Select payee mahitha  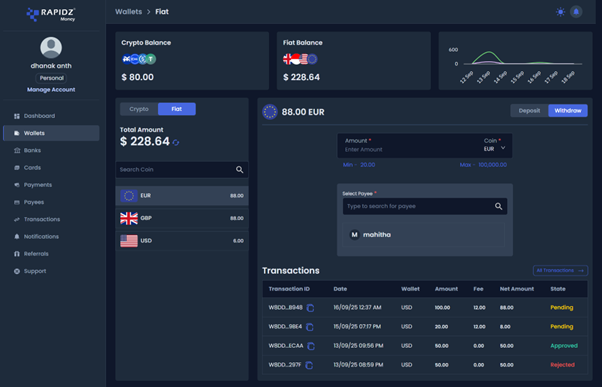pyautogui.click(x=423, y=235)
